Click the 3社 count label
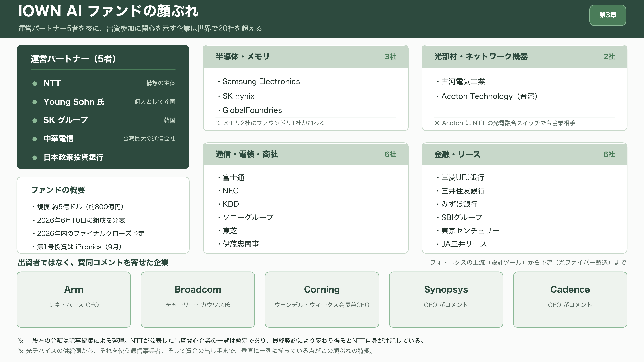This screenshot has width=644, height=362. tap(390, 57)
